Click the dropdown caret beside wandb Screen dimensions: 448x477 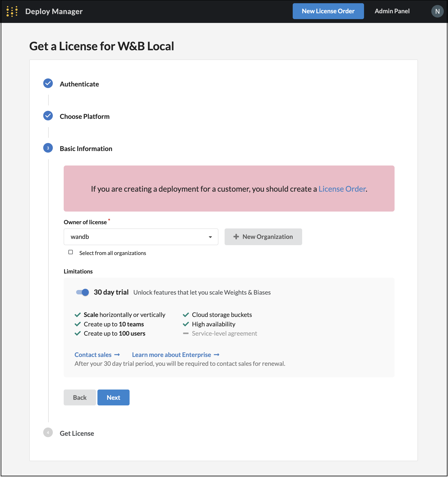(x=210, y=237)
